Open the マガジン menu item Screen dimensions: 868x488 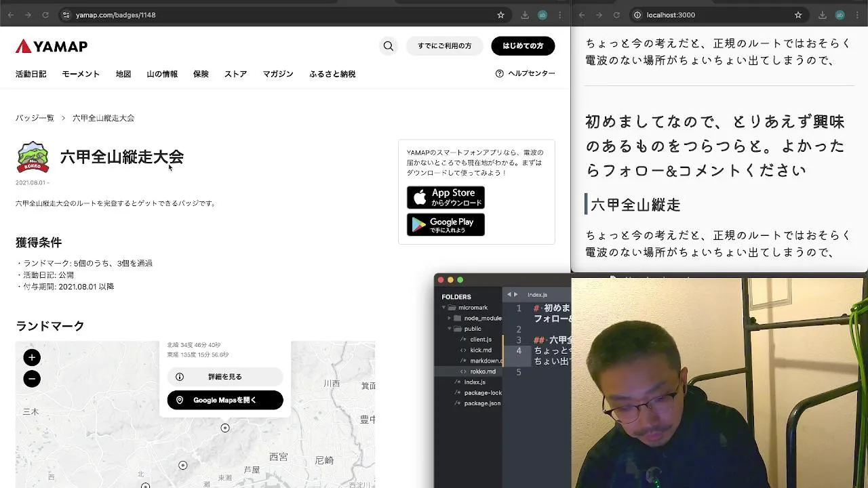278,74
